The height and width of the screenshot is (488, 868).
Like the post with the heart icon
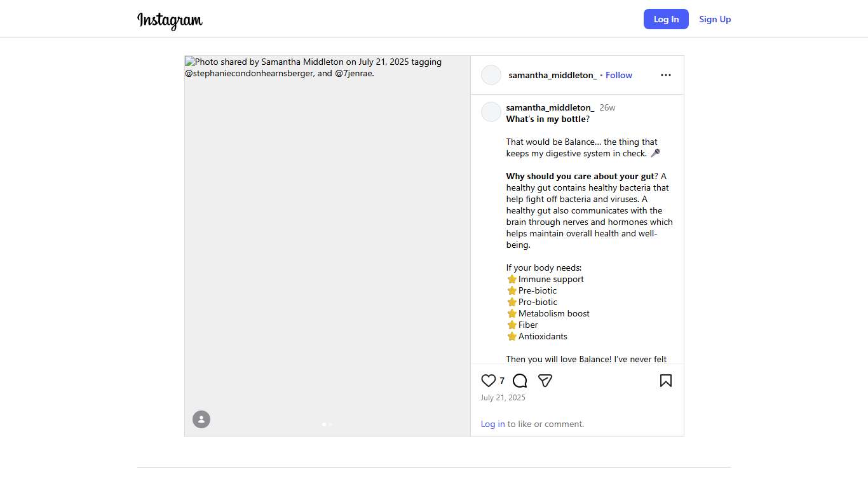[x=488, y=381]
